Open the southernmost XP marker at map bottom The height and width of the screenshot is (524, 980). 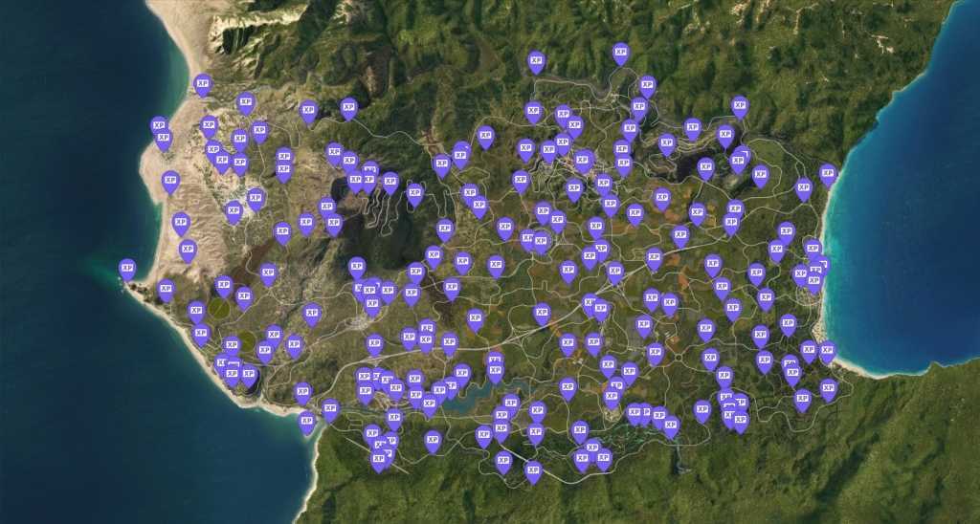point(533,469)
